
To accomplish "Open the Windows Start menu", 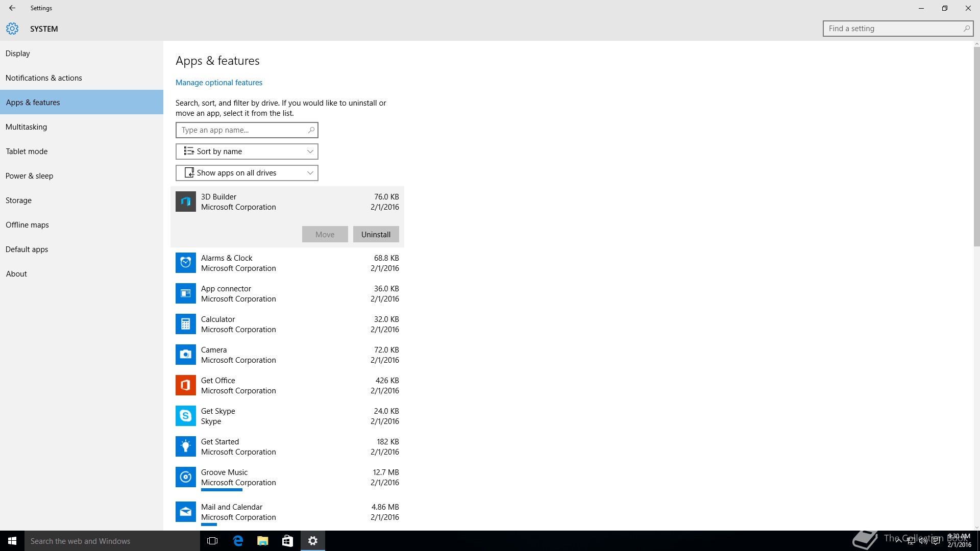I will (12, 541).
